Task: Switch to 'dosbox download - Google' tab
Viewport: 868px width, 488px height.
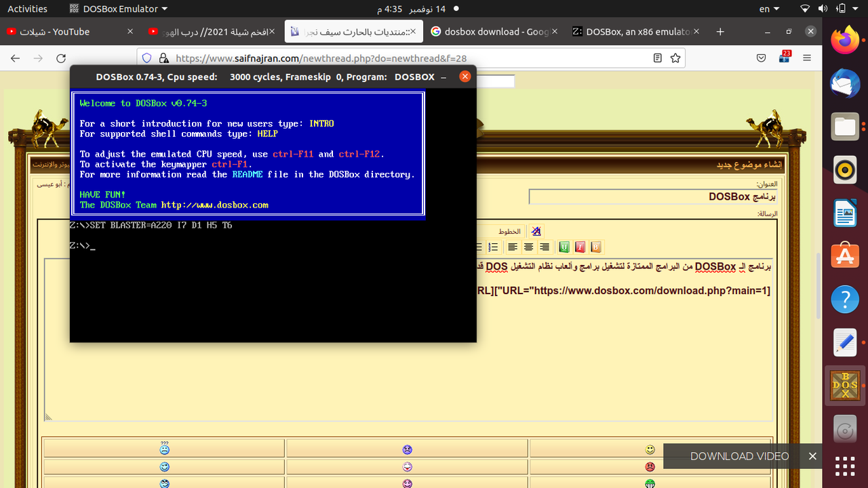Action: [493, 31]
